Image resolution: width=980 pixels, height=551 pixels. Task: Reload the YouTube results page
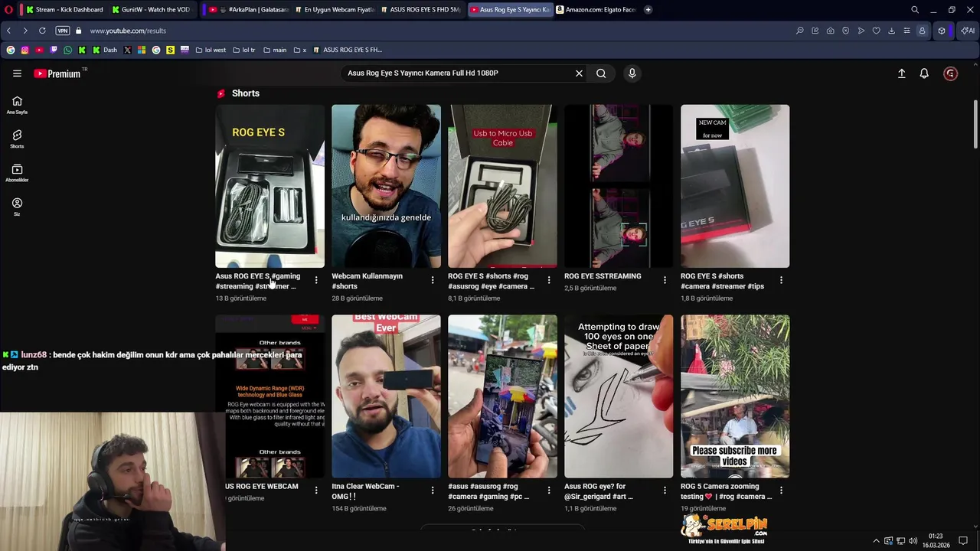(42, 31)
